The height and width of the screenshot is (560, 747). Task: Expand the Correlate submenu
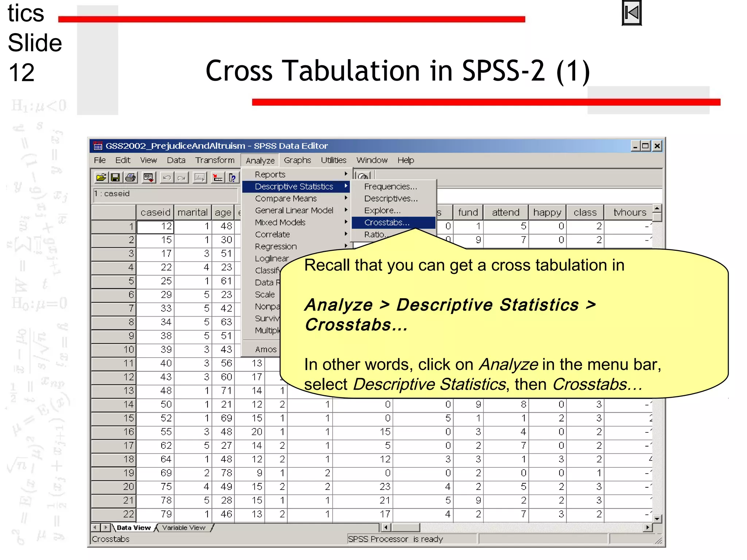(x=296, y=234)
